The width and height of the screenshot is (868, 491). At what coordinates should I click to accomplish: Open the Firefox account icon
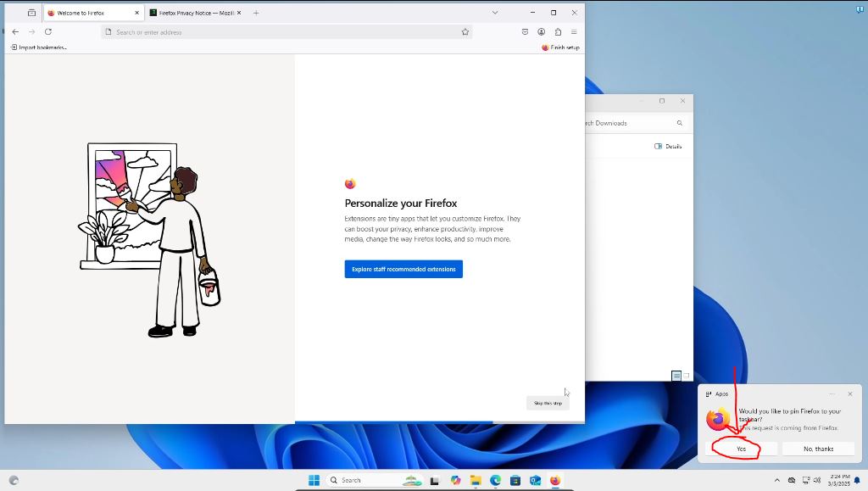click(542, 32)
